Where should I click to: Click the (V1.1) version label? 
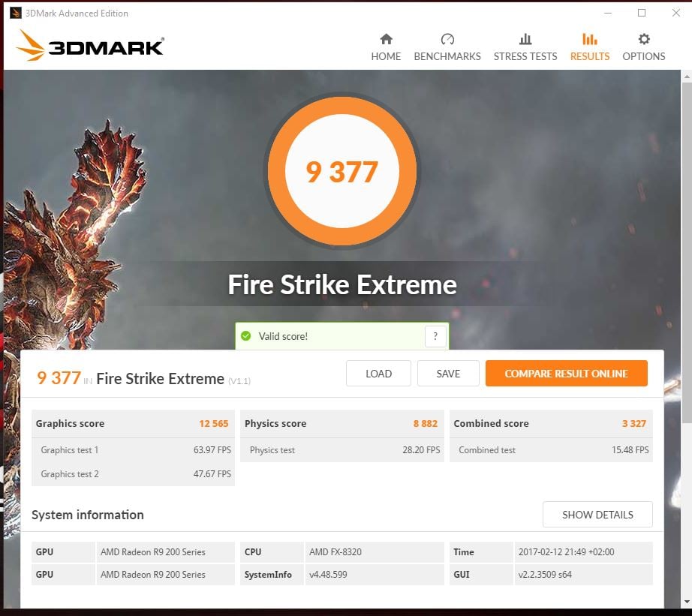(239, 381)
